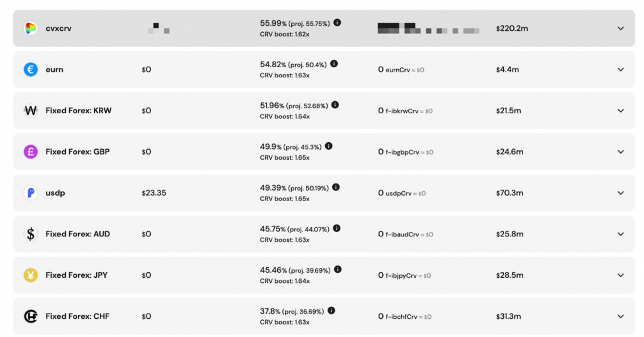This screenshot has width=644, height=337.
Task: Click the eurn euro token icon
Action: coord(30,70)
